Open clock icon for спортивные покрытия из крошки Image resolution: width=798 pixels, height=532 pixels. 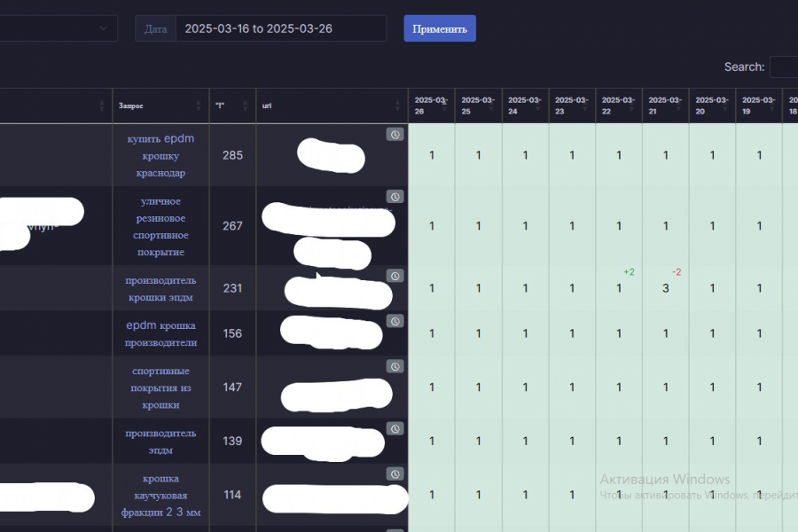pyautogui.click(x=395, y=366)
